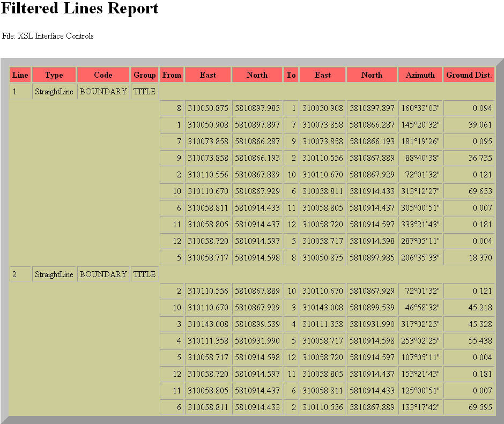This screenshot has width=504, height=424.
Task: Click the Group column header
Action: tap(145, 75)
